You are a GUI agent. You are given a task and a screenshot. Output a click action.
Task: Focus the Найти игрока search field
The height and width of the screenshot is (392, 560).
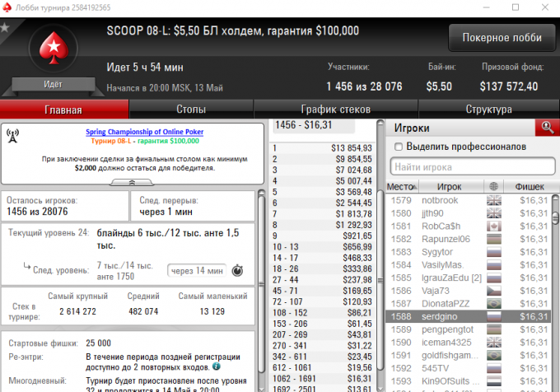click(x=473, y=166)
